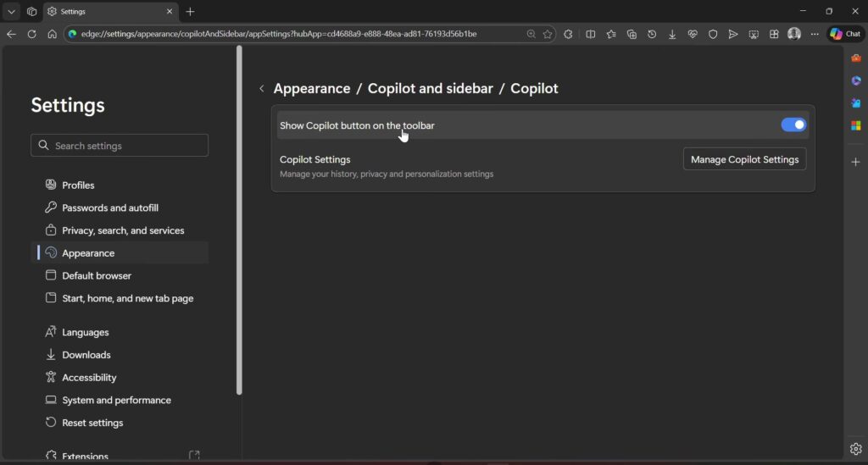Open Default browser section
868x465 pixels.
120,276
